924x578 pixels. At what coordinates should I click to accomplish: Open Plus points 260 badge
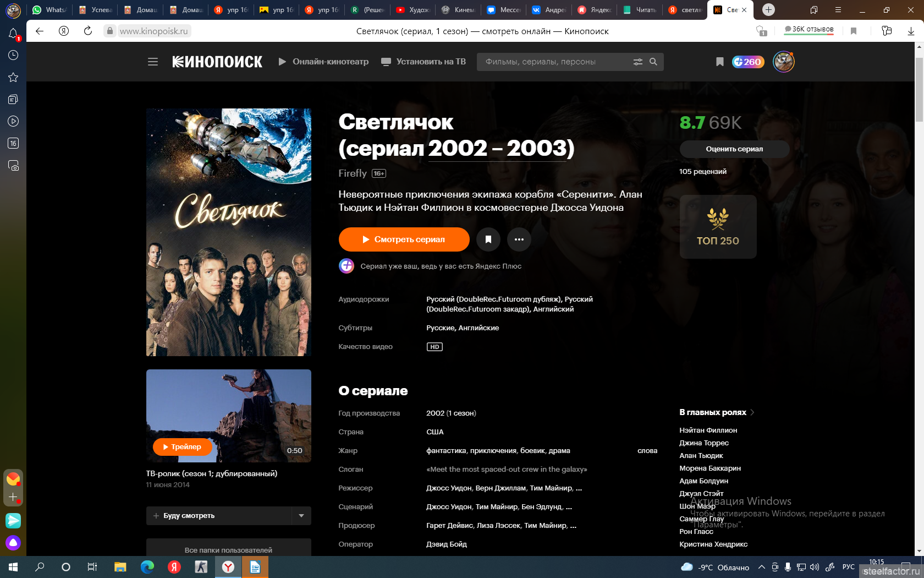[x=748, y=62]
